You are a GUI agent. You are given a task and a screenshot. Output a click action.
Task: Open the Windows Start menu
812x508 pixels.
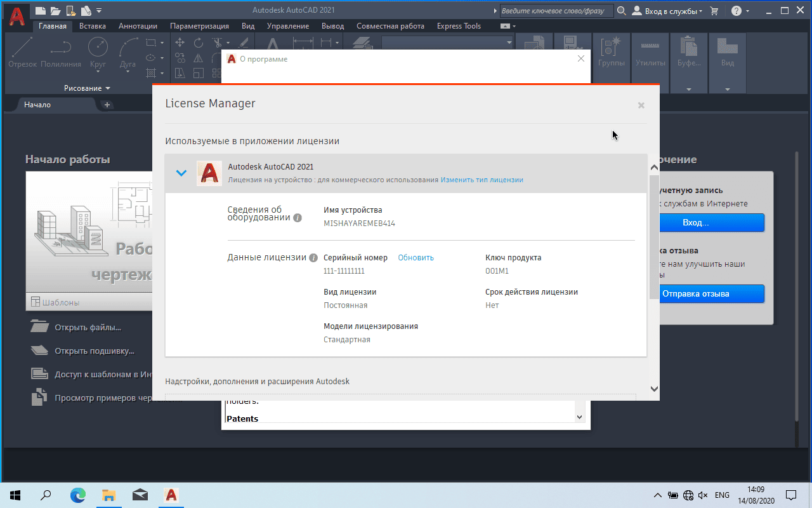click(x=15, y=495)
